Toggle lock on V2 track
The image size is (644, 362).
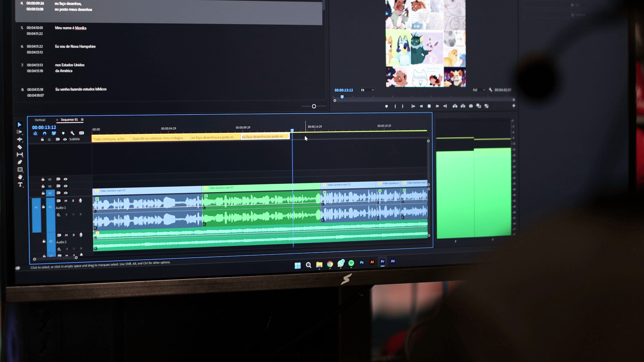coord(43,186)
